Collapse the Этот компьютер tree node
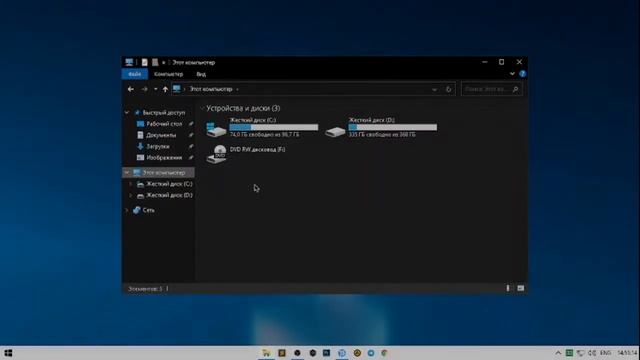 [x=127, y=173]
